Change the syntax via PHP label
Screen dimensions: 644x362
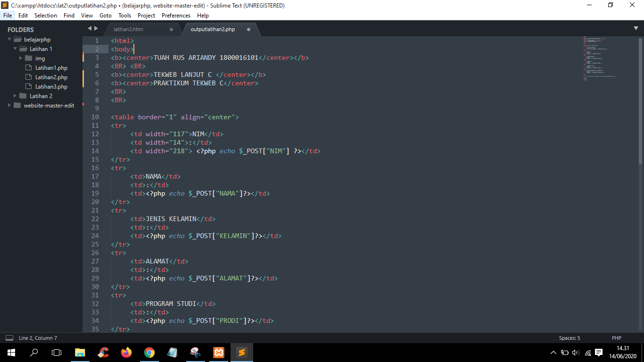(617, 338)
